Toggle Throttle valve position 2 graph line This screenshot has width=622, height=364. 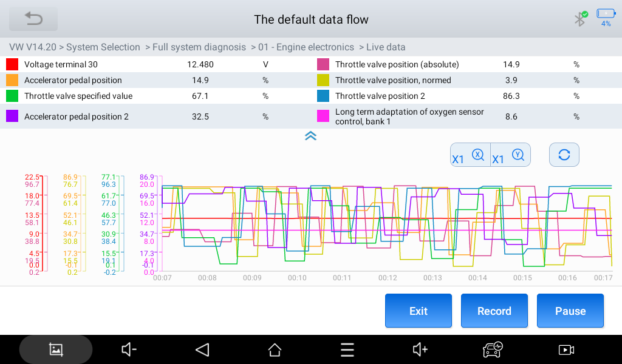point(322,96)
